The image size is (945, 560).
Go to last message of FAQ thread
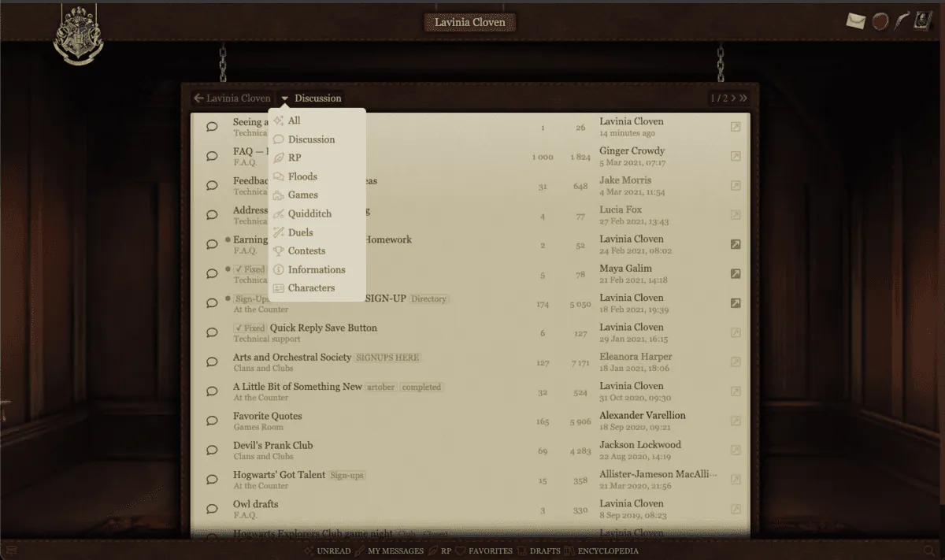point(736,156)
